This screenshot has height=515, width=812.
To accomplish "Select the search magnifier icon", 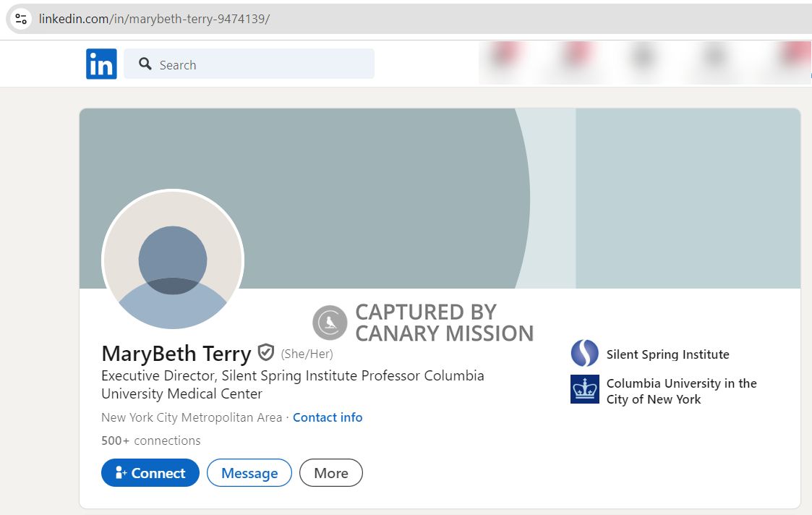I will tap(145, 64).
